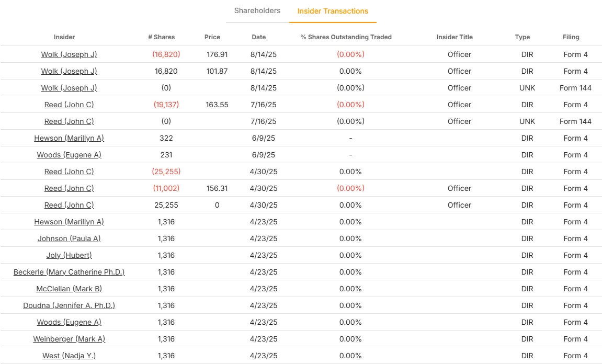The width and height of the screenshot is (602, 364).
Task: Switch to the Shareholders tab
Action: [257, 11]
